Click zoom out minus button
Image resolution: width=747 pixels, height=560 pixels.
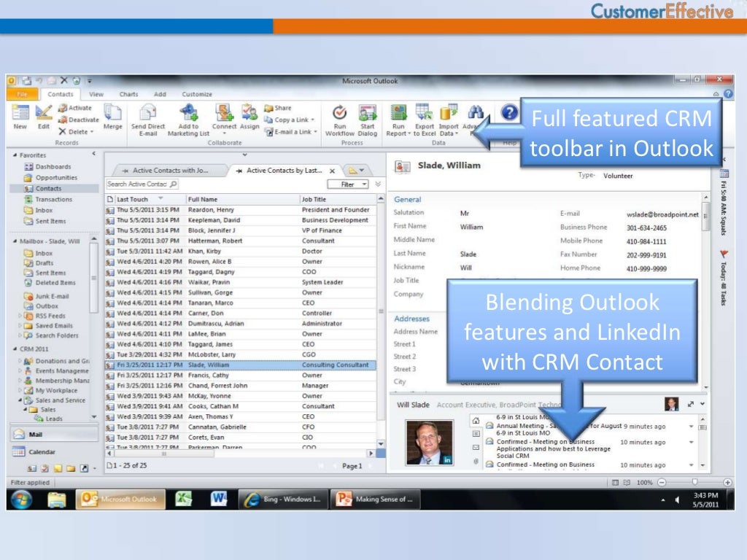662,483
